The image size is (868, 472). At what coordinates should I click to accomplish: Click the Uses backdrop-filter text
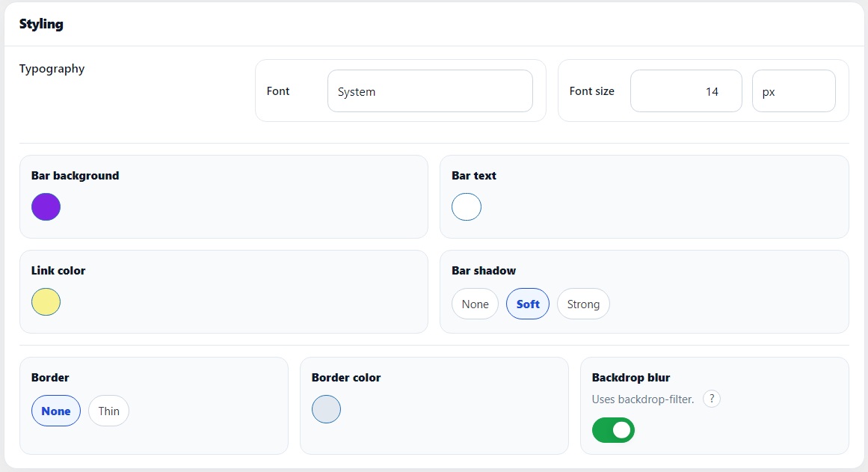644,399
